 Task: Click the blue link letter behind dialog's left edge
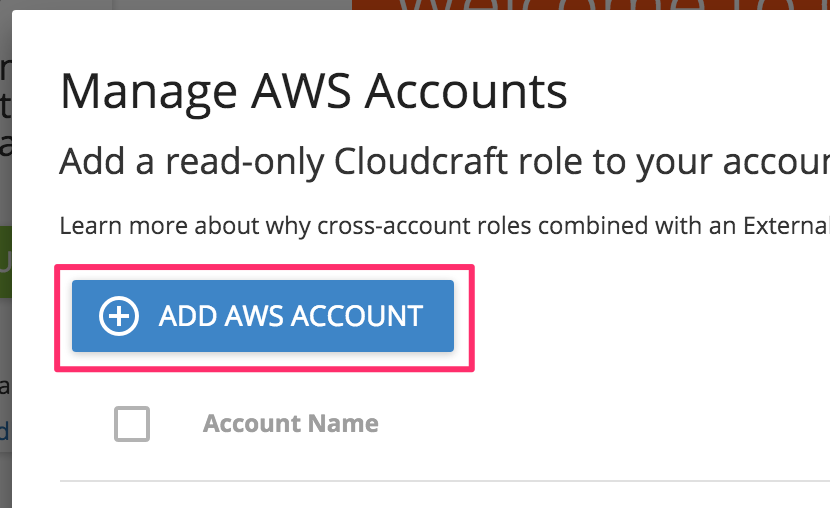coord(5,431)
